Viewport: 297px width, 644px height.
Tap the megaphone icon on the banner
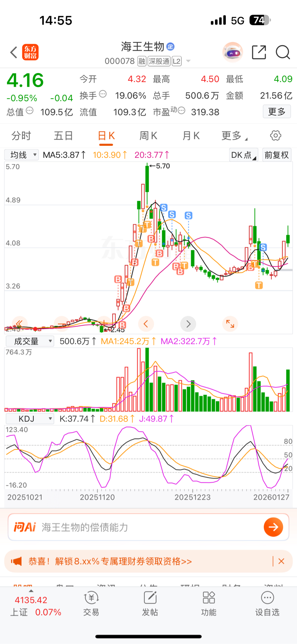(x=17, y=561)
